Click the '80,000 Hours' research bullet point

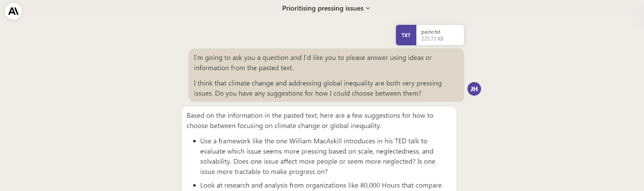coord(320,185)
